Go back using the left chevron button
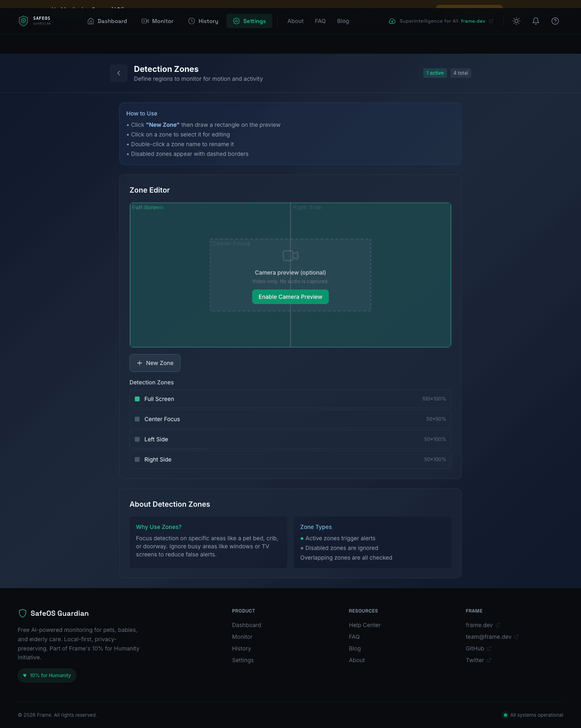Image resolution: width=581 pixels, height=728 pixels. pos(119,73)
